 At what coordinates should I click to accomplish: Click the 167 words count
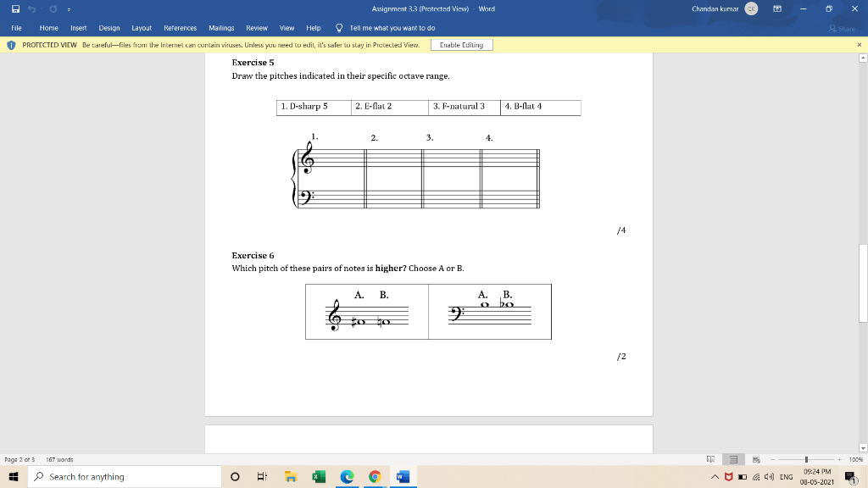(59, 459)
